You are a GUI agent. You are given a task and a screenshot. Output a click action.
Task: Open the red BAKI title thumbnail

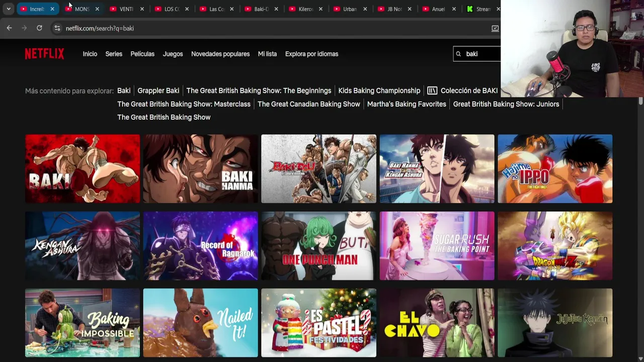(83, 168)
